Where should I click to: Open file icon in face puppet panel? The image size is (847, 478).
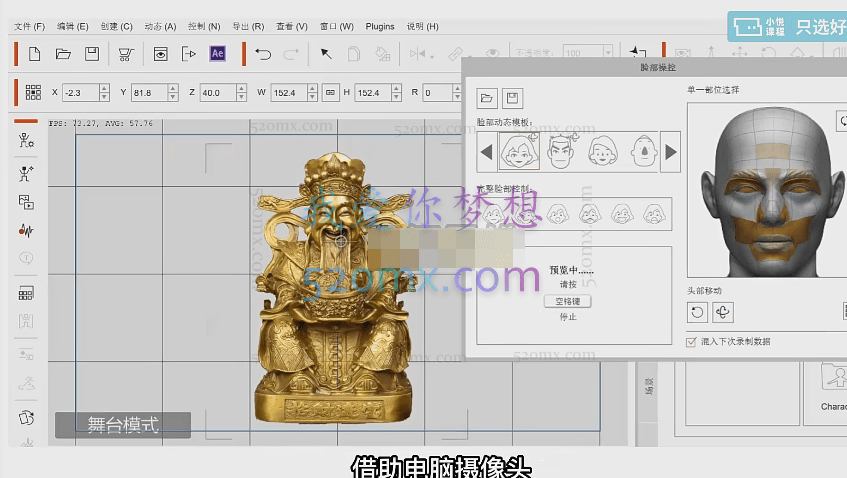click(487, 98)
